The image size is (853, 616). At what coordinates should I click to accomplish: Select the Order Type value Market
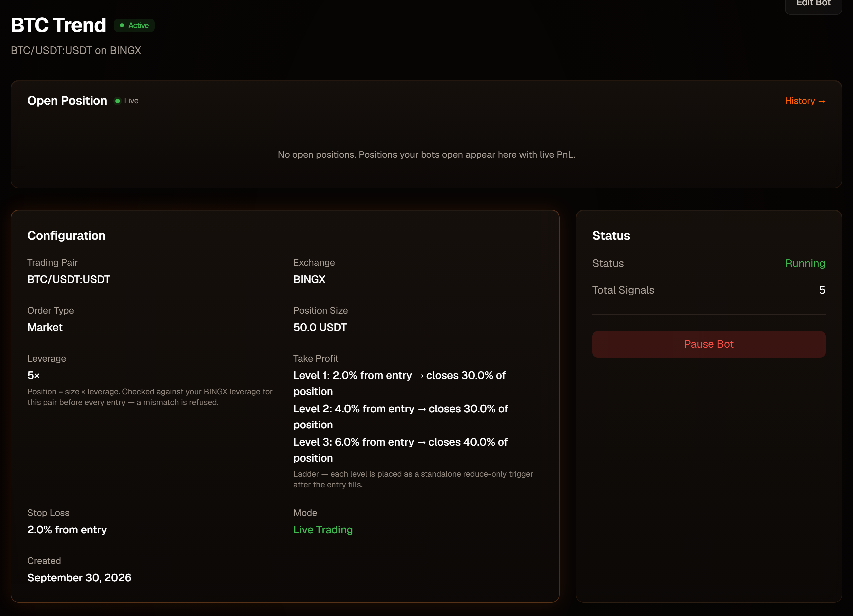(x=45, y=327)
